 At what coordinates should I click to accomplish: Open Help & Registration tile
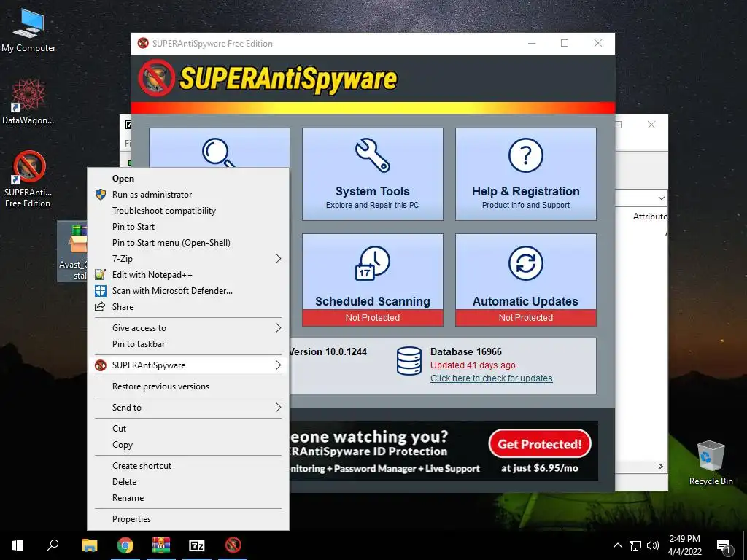(x=525, y=174)
